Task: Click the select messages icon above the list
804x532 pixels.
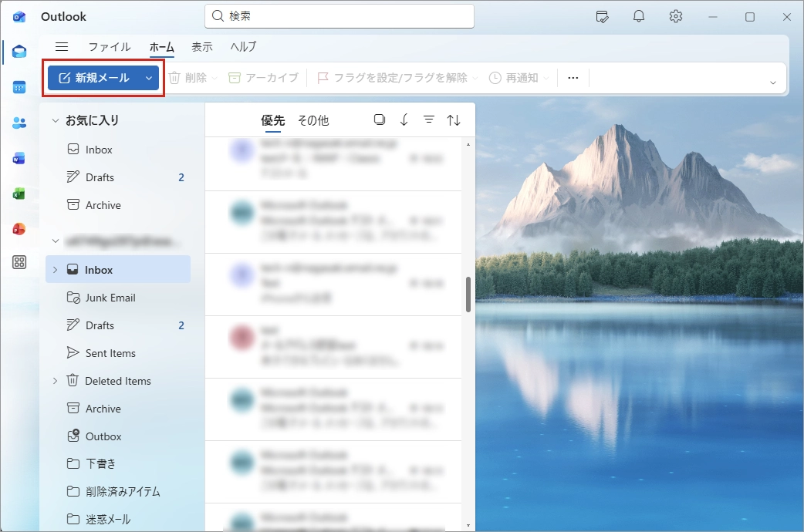Action: [379, 120]
